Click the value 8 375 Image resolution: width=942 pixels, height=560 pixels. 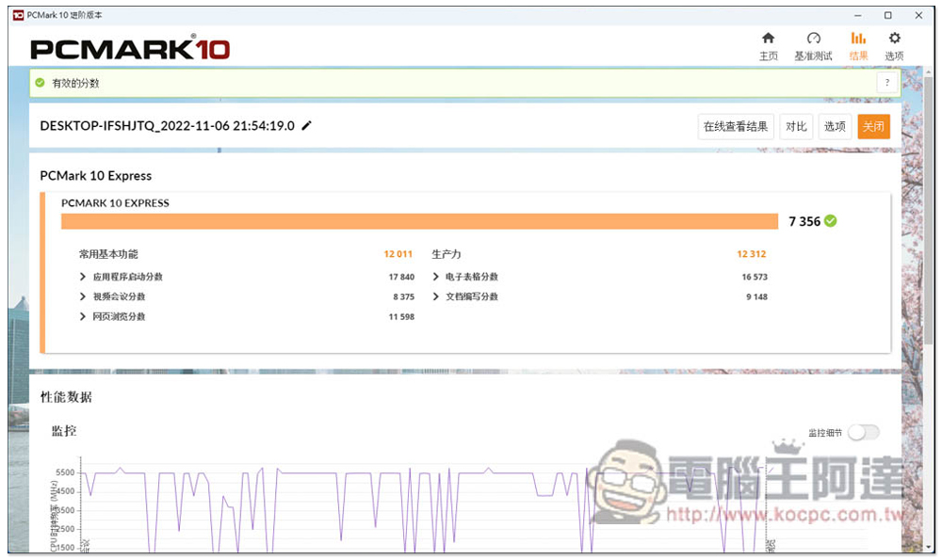404,296
